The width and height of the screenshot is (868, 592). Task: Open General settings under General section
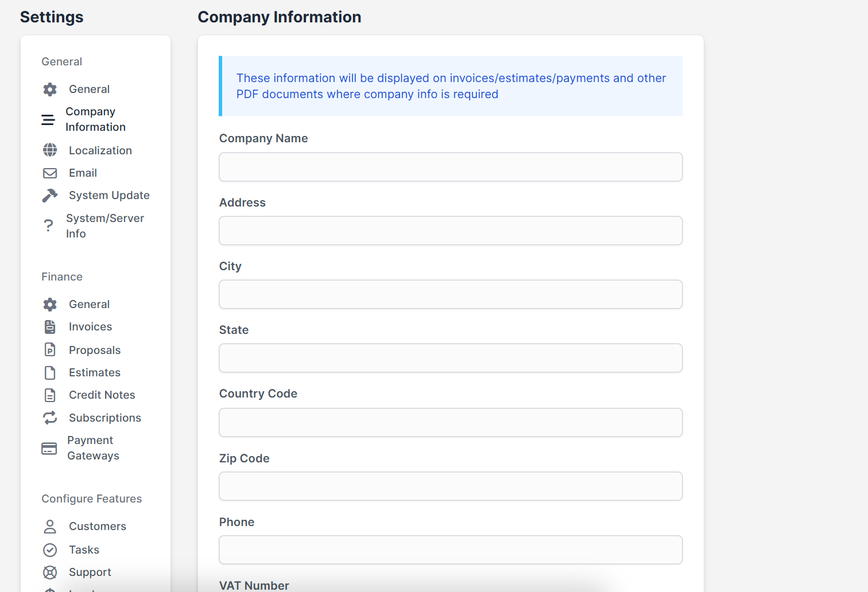point(89,89)
